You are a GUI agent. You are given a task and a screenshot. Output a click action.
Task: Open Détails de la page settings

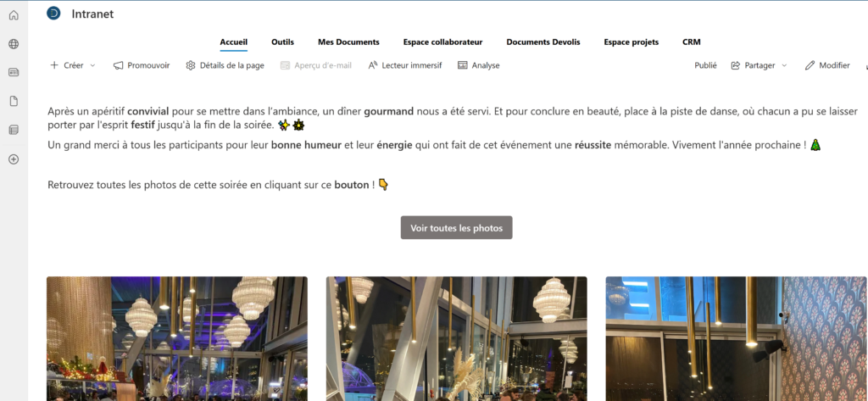(225, 65)
